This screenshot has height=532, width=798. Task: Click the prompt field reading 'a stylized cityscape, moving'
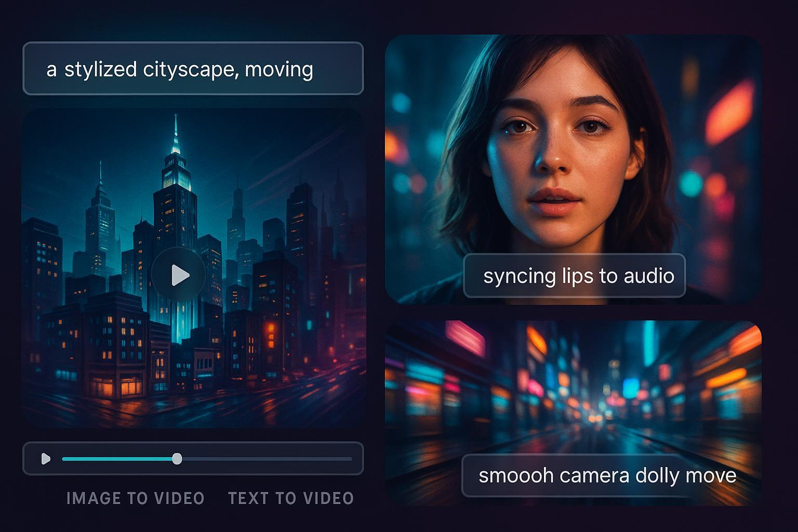click(x=192, y=68)
